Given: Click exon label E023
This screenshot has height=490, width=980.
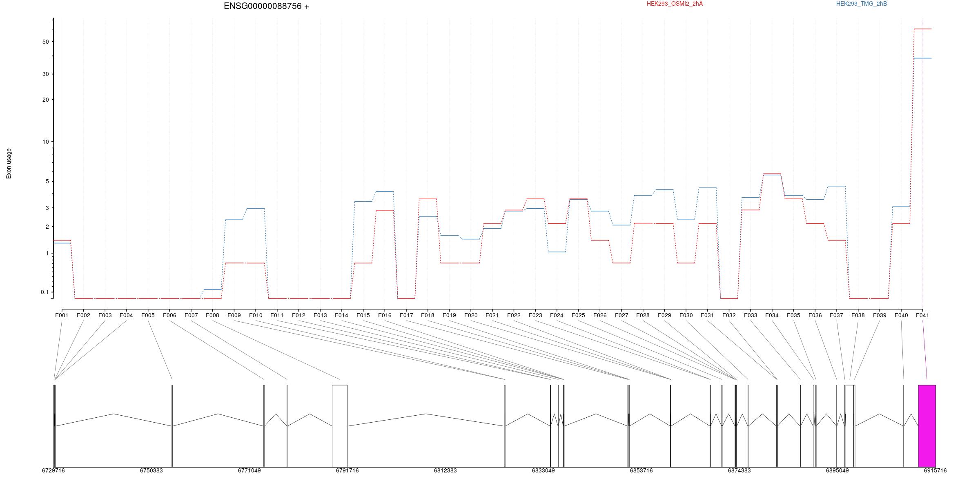Looking at the screenshot, I should 535,315.
